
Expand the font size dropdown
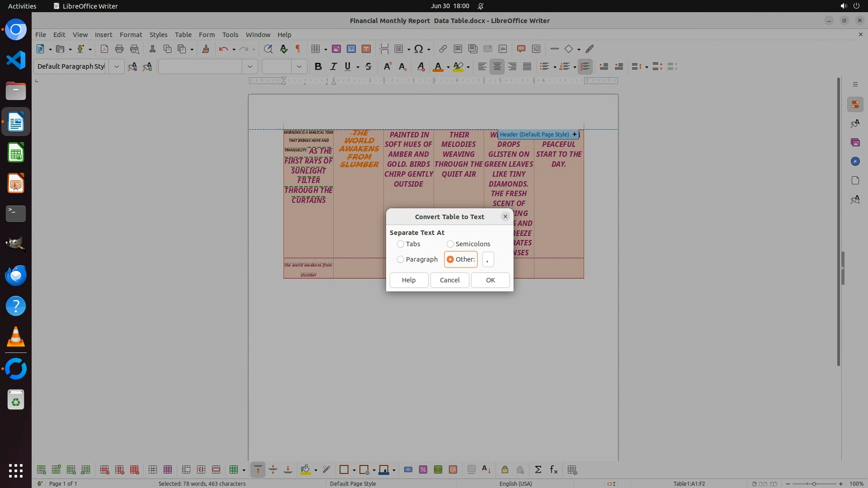click(x=299, y=66)
